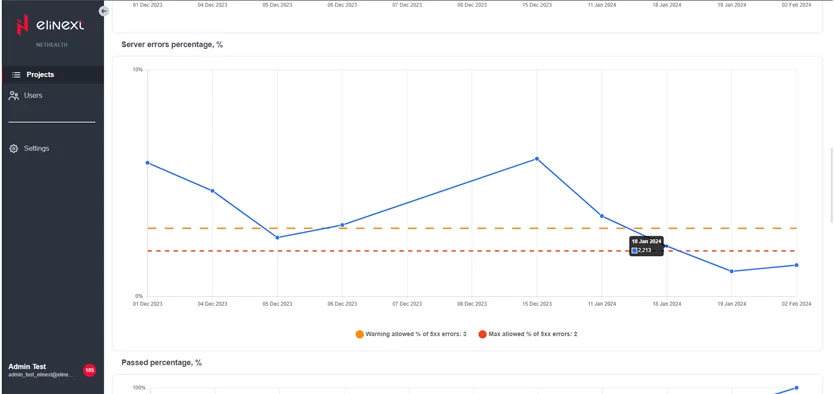Open the Users menu item

click(53, 96)
